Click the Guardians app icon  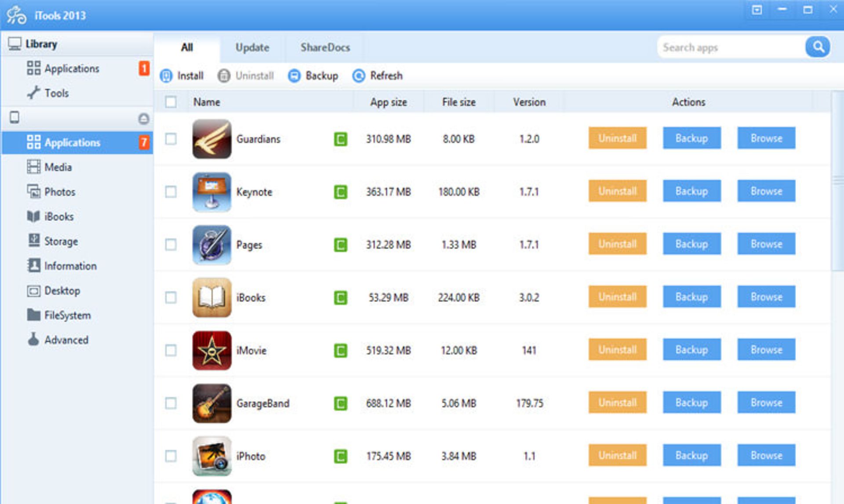(211, 139)
